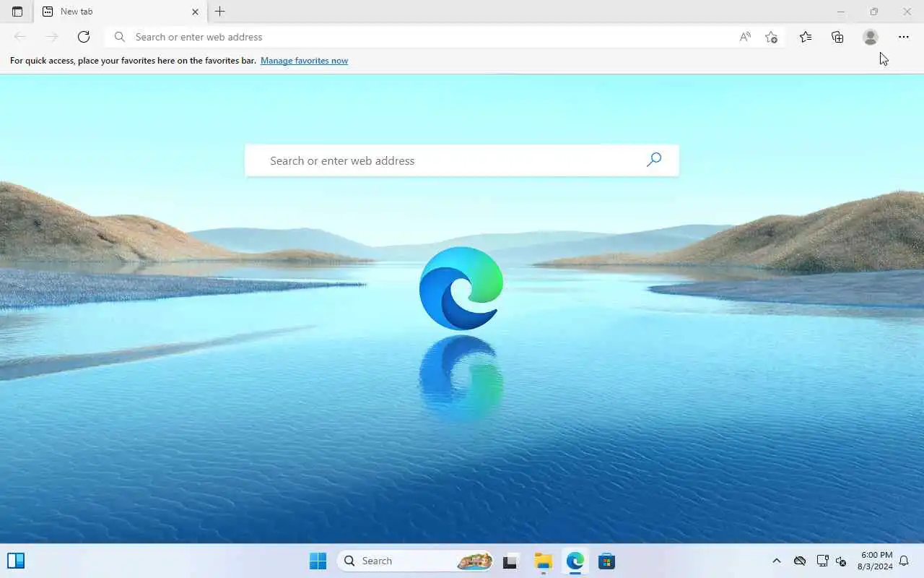Go back using the back arrow

20,37
